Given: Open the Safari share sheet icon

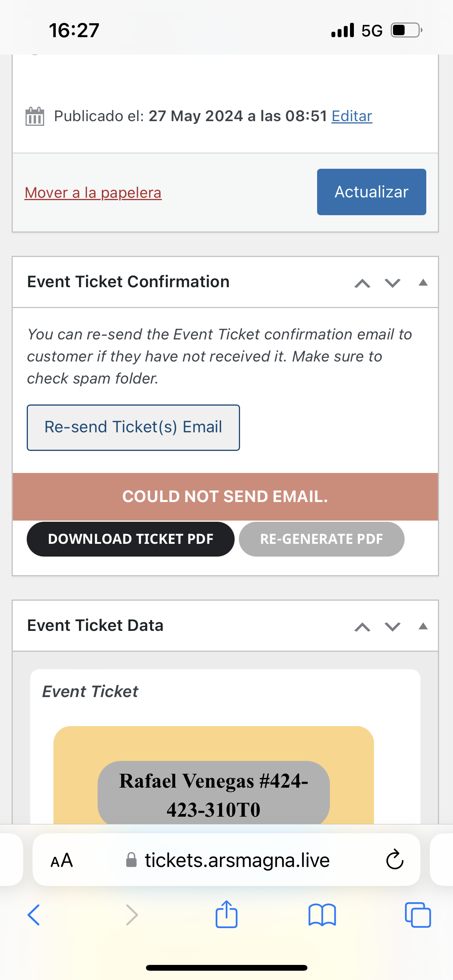Looking at the screenshot, I should [226, 914].
